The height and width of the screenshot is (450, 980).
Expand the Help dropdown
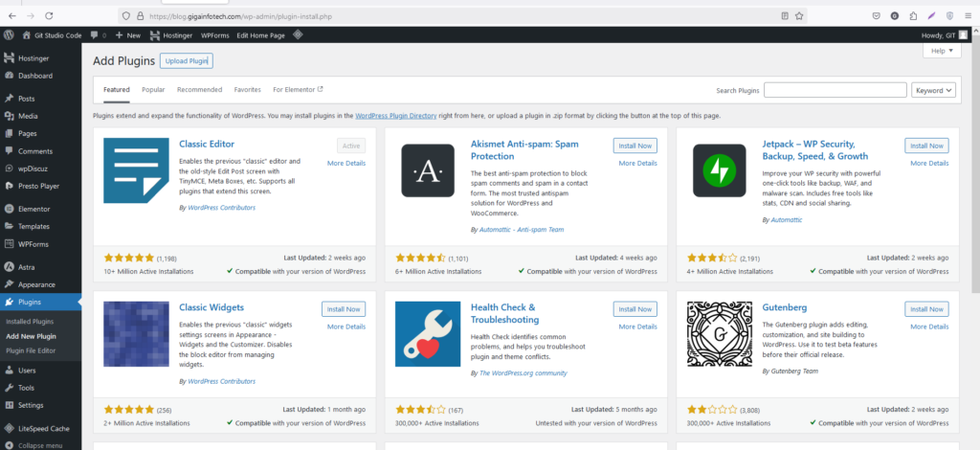click(942, 51)
